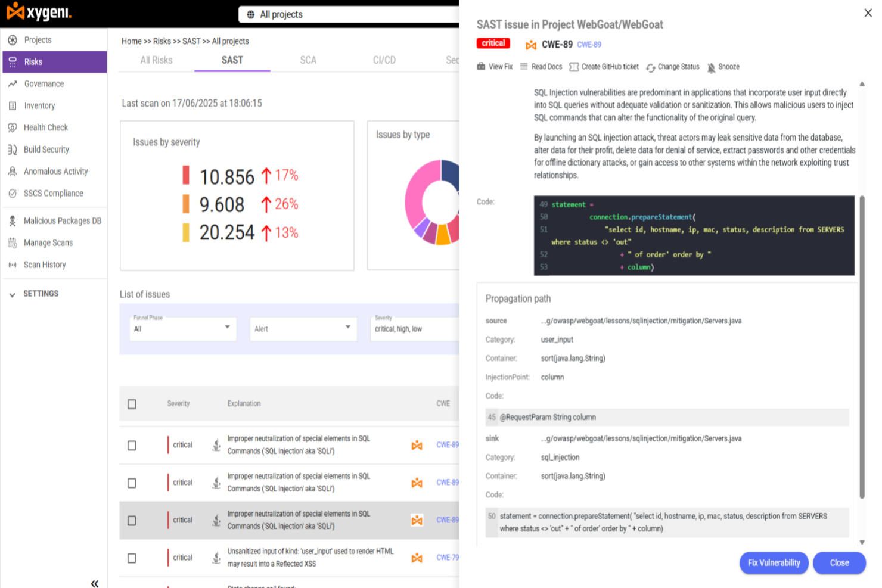Select the Health Check sidebar icon
Image resolution: width=882 pixels, height=588 pixels.
12,127
